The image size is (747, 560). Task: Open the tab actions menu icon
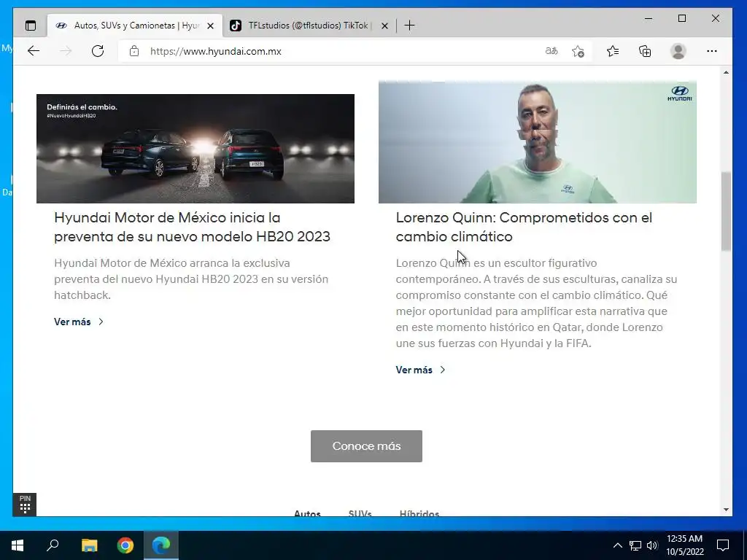[x=31, y=26]
